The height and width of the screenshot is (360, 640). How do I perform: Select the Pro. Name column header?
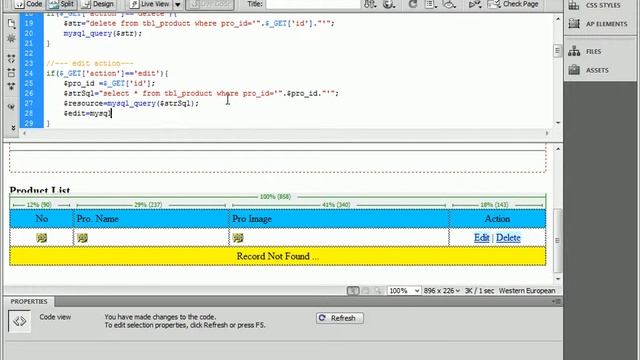click(151, 219)
